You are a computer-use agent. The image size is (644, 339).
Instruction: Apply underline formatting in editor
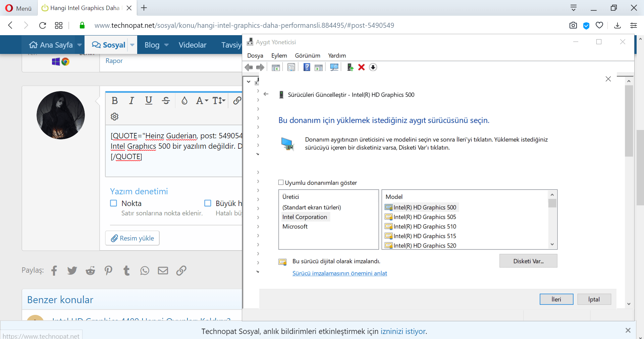coord(149,100)
